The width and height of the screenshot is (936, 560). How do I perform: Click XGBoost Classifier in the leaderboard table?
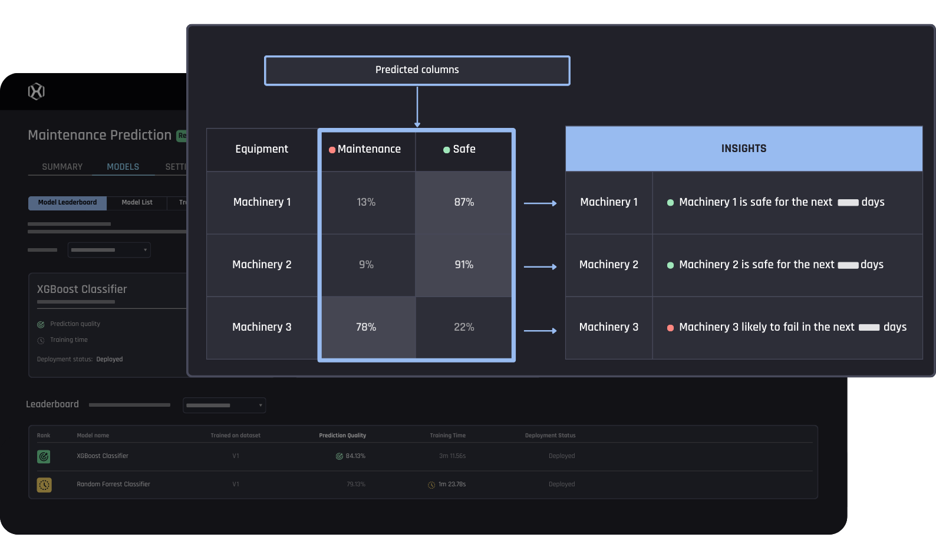click(x=103, y=456)
